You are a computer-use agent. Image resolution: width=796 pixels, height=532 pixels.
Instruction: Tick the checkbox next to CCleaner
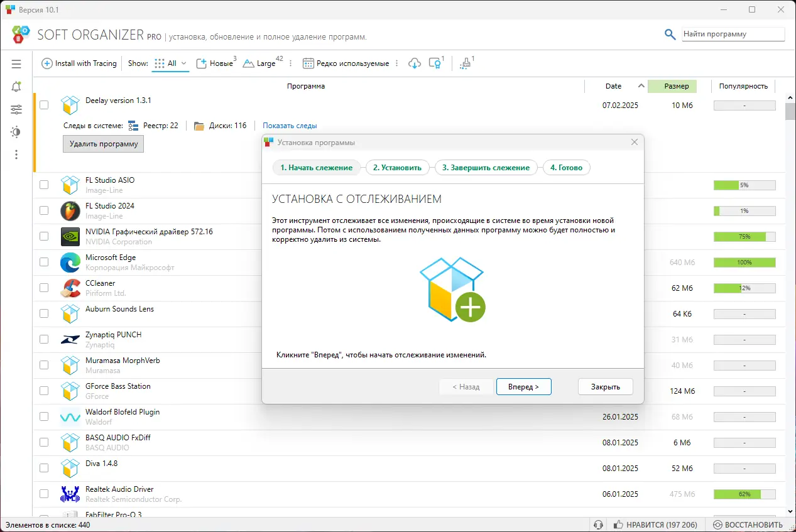click(x=44, y=288)
